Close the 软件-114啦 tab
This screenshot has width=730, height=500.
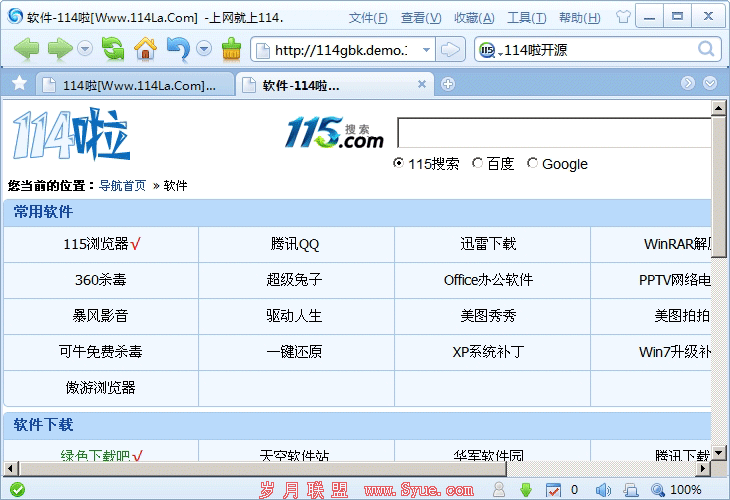coord(422,84)
